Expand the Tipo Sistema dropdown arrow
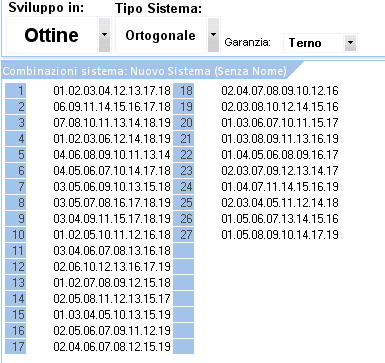 click(213, 35)
